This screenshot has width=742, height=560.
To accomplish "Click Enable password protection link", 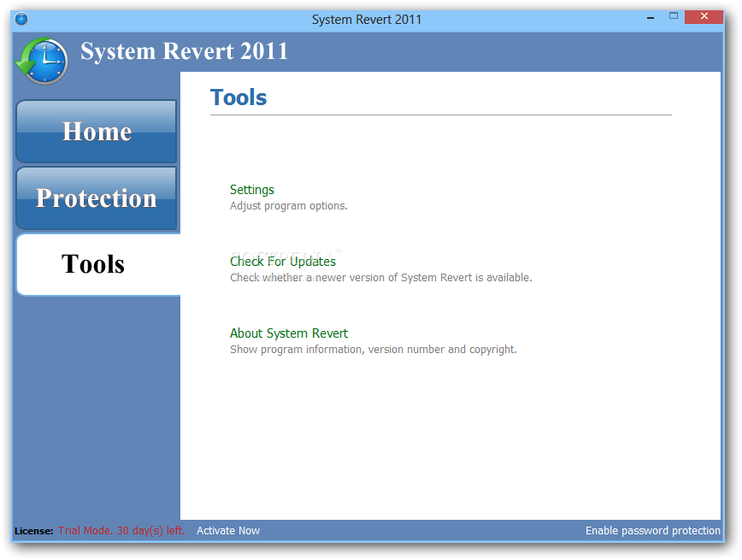I will [652, 531].
